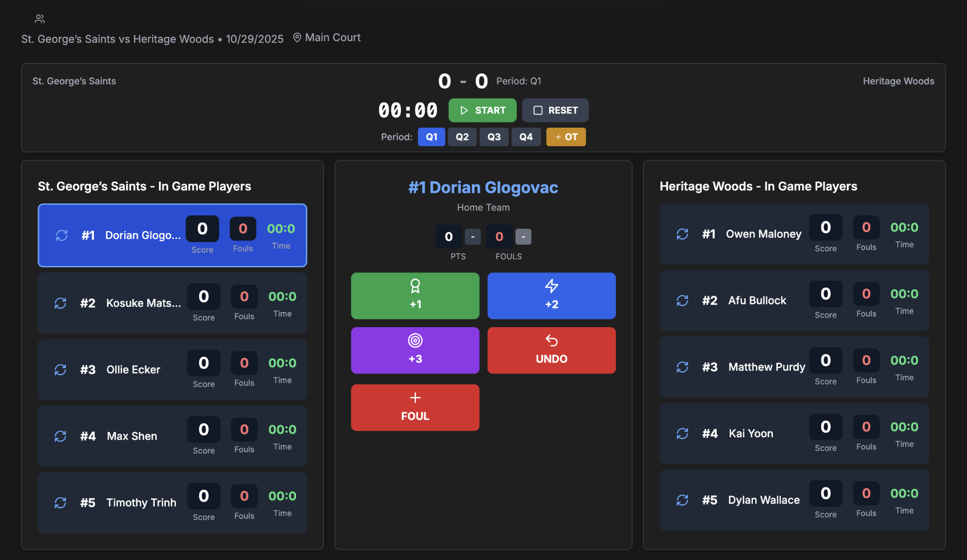Click Ollie Ecker's fouls value box
Screen dimensions: 967x560
coord(244,363)
